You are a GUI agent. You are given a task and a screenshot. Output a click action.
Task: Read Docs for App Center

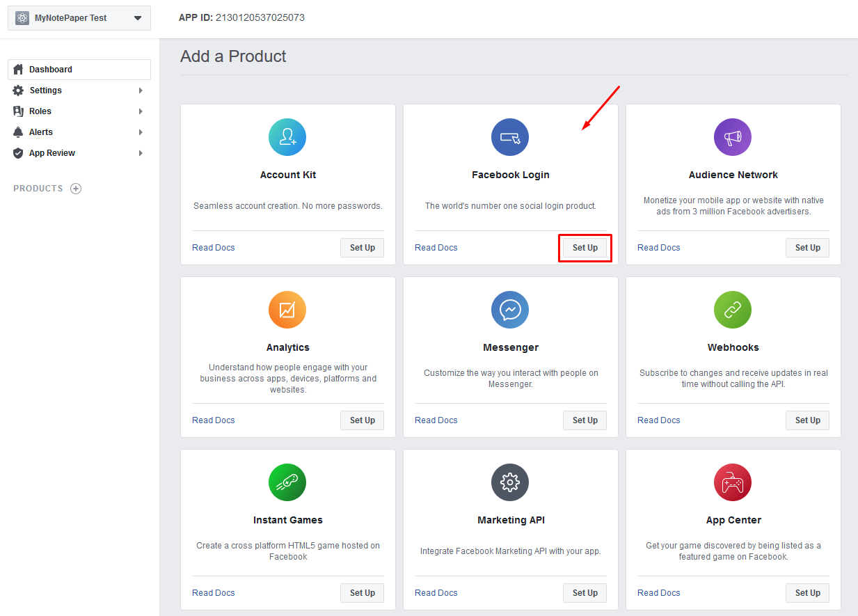pos(659,593)
